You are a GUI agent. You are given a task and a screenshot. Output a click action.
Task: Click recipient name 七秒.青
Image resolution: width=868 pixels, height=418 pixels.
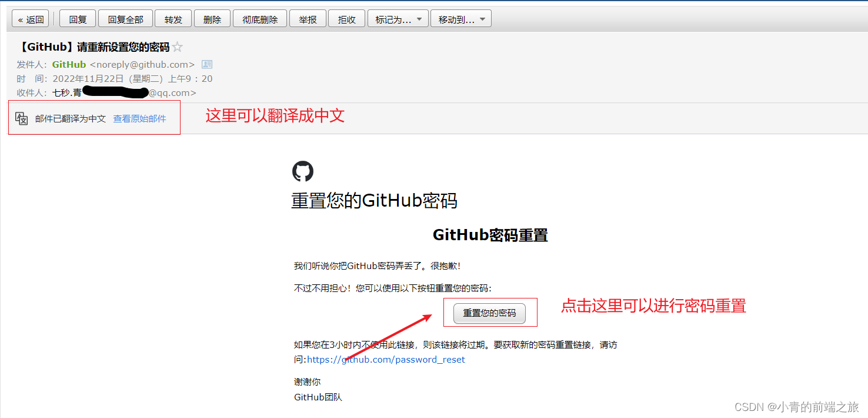(x=67, y=92)
